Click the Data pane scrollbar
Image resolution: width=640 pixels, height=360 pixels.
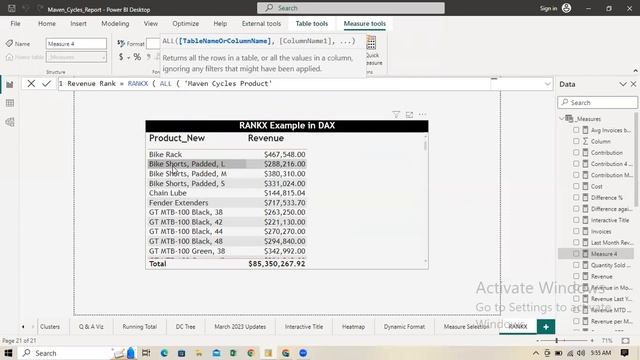pos(636,161)
